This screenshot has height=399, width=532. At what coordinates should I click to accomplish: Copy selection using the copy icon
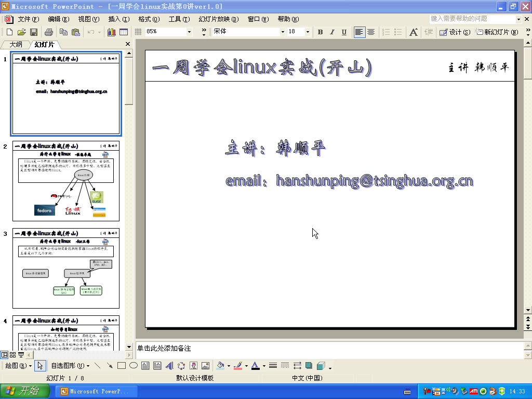(x=63, y=32)
